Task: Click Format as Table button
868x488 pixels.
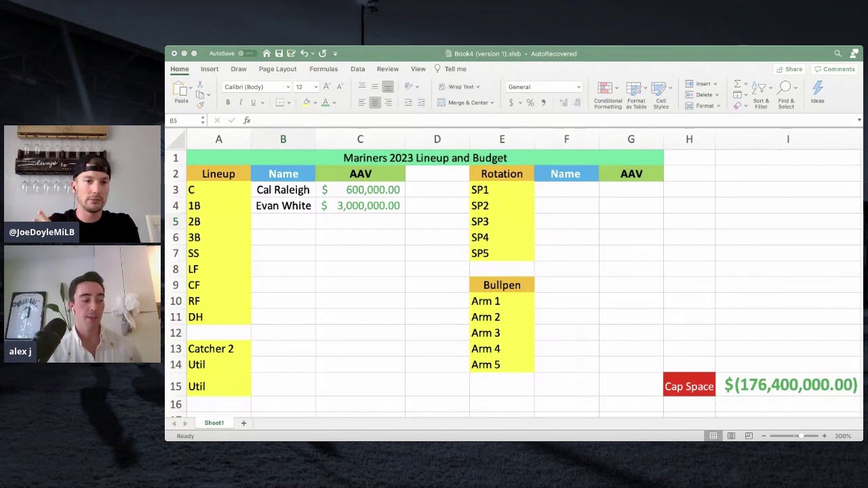Action: pyautogui.click(x=636, y=96)
